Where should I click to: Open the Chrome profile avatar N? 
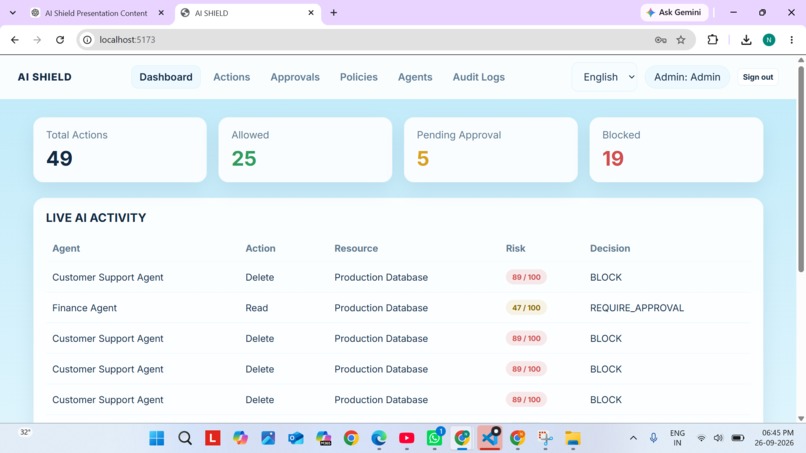tap(769, 40)
